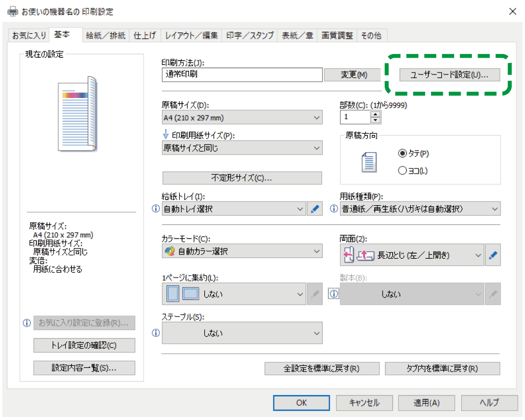Viewport: 525px width, 420px height.
Task: Click the 印刷方法 text field
Action: (x=242, y=75)
